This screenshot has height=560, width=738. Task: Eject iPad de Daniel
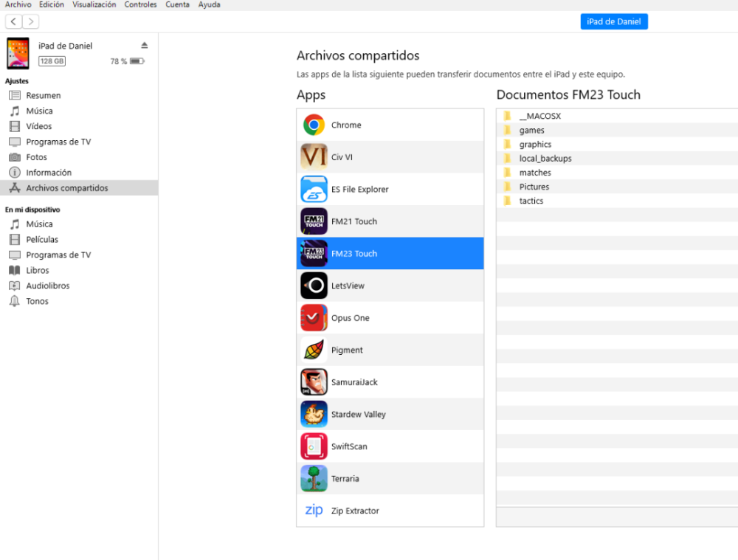[x=145, y=45]
